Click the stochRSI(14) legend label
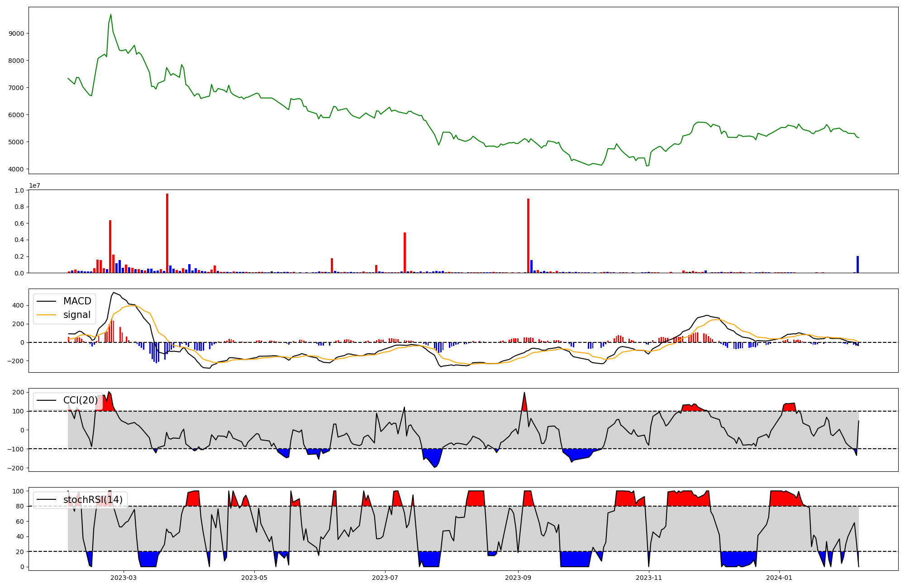This screenshot has width=905, height=588. coord(93,500)
